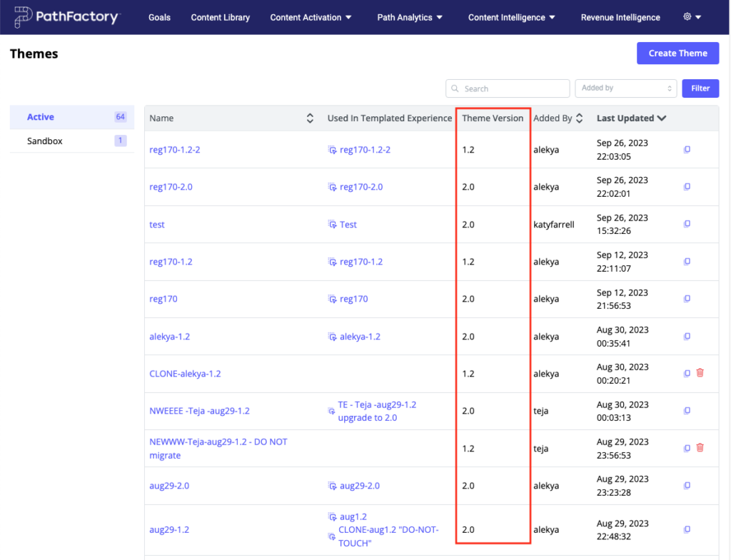Switch to the Sandbox themes list

point(45,141)
